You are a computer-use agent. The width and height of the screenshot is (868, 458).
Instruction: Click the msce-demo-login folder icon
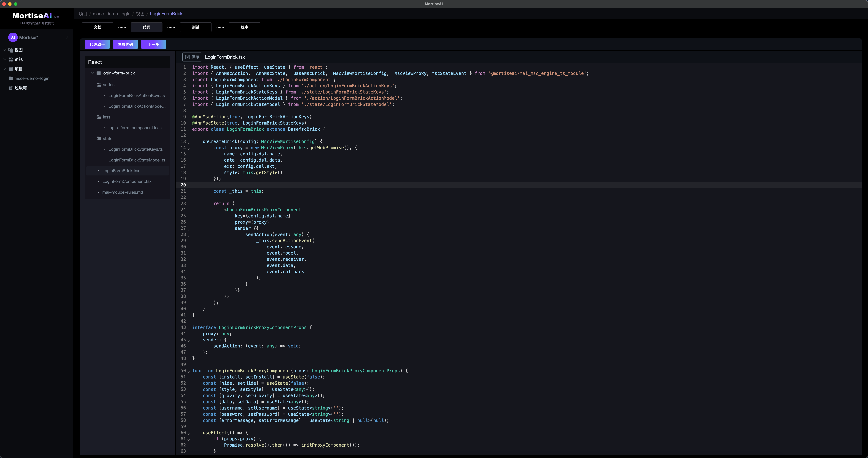pos(11,78)
